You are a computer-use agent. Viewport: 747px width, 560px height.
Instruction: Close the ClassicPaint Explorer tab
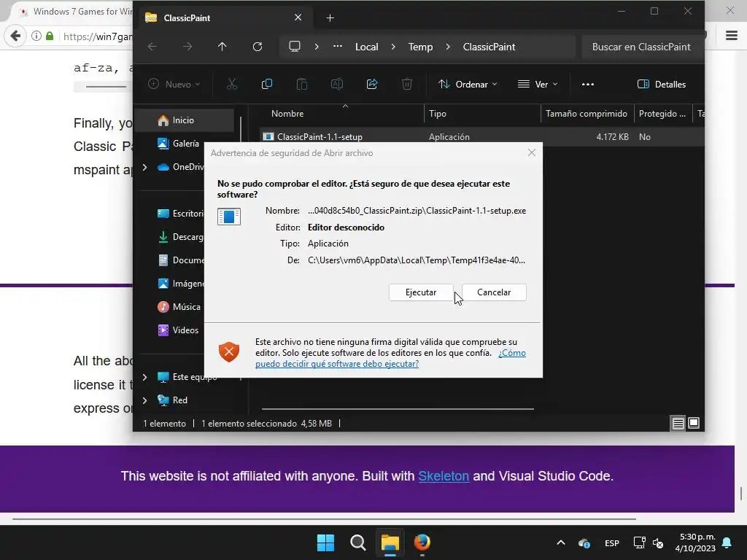click(298, 17)
